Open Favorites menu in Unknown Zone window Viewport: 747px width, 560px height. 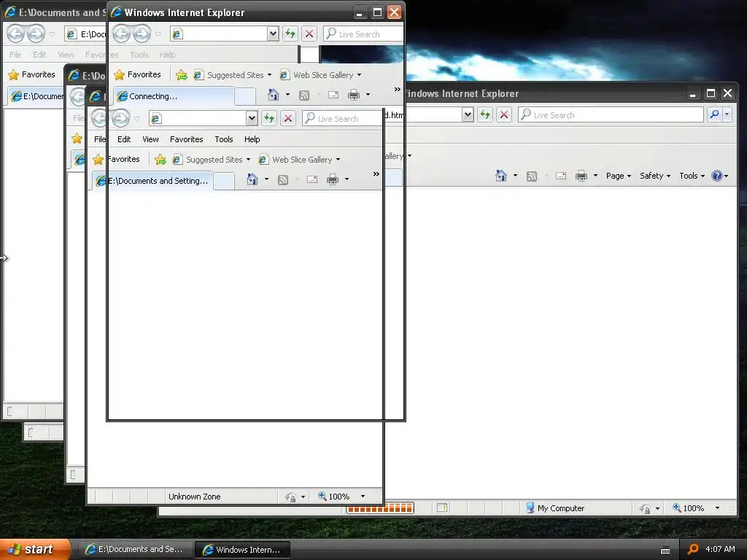tap(186, 139)
